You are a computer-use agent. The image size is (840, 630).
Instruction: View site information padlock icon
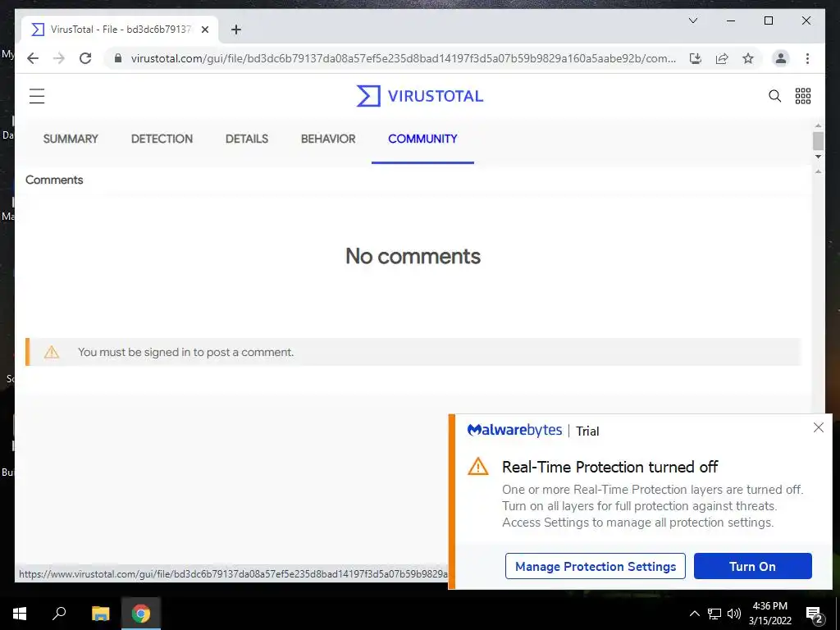[x=118, y=58]
